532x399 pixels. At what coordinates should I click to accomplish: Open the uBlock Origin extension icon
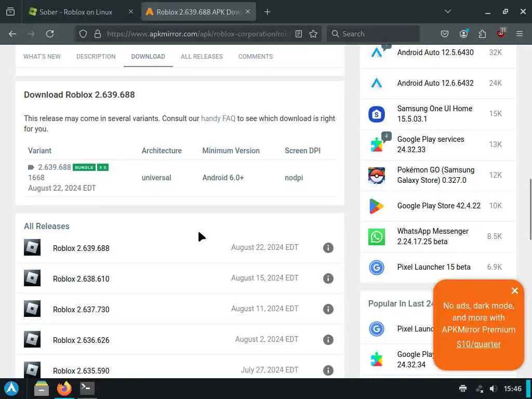[x=501, y=33]
